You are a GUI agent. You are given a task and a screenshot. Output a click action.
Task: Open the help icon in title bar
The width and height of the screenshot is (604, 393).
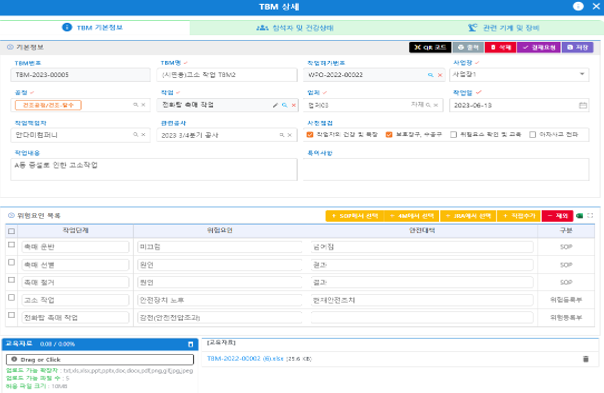[x=578, y=6]
